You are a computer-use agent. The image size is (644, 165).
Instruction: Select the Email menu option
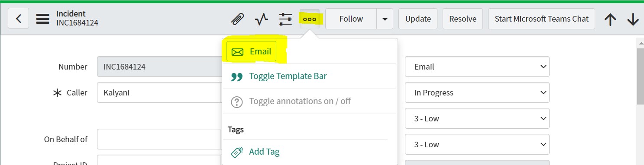[x=251, y=52]
